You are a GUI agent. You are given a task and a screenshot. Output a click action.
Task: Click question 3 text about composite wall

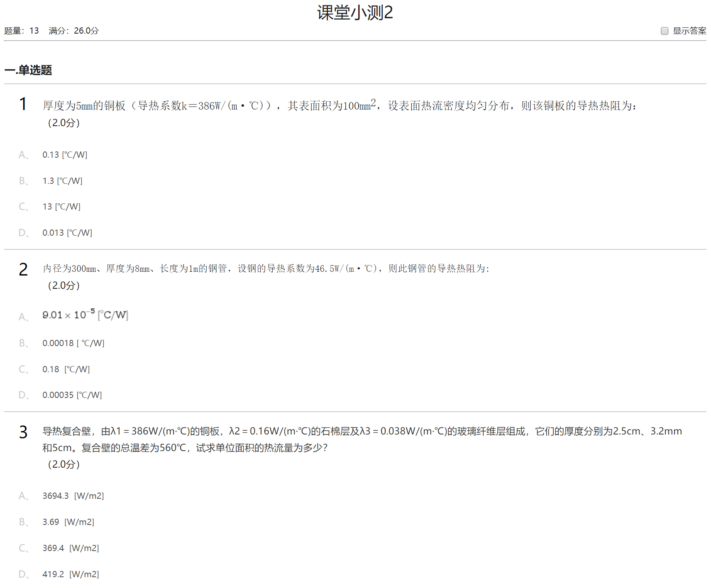click(361, 432)
